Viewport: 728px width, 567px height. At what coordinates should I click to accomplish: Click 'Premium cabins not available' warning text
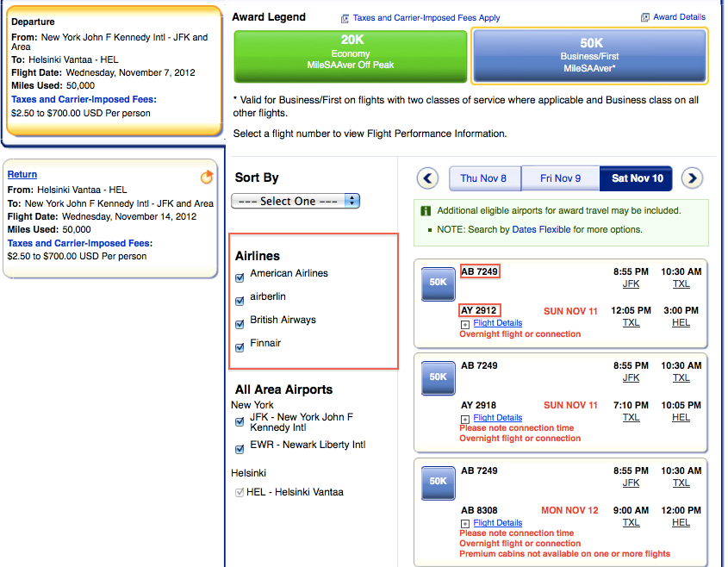565,553
